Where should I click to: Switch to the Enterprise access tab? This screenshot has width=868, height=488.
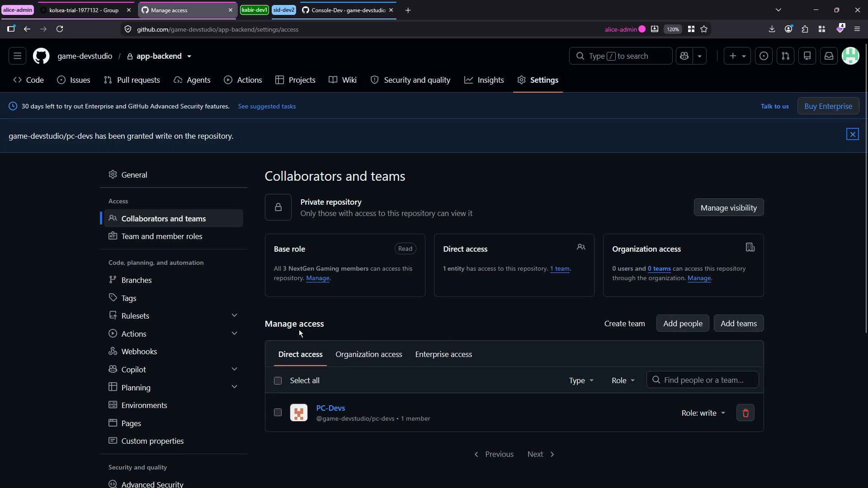pyautogui.click(x=443, y=354)
